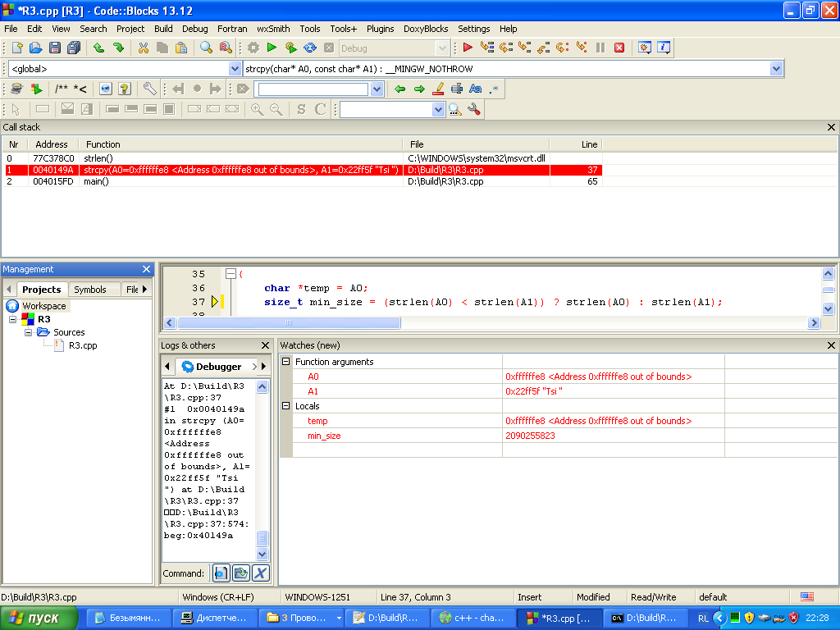
Task: Switch to the Symbols tab
Action: (x=89, y=290)
